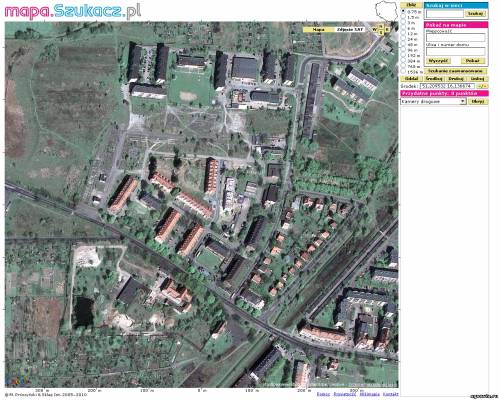This screenshot has width=500, height=400.
Task: Pan the map west with W arrow
Action: tap(375, 30)
